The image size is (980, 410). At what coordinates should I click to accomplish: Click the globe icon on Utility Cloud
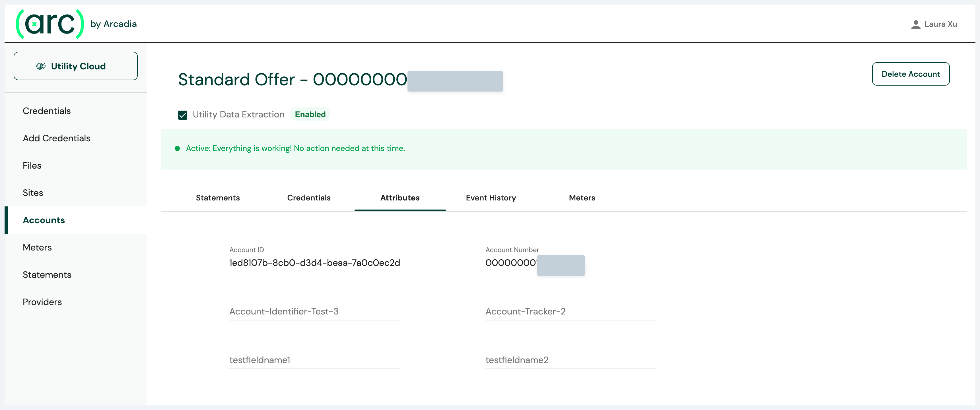41,66
